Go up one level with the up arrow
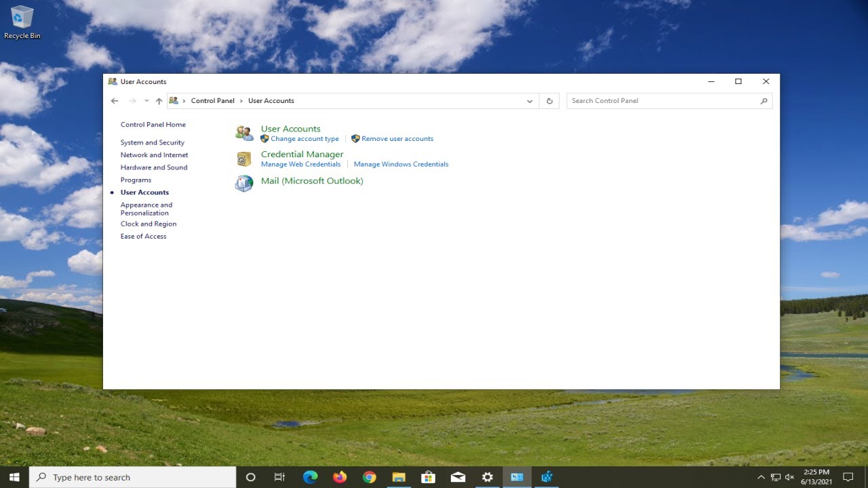 (159, 101)
